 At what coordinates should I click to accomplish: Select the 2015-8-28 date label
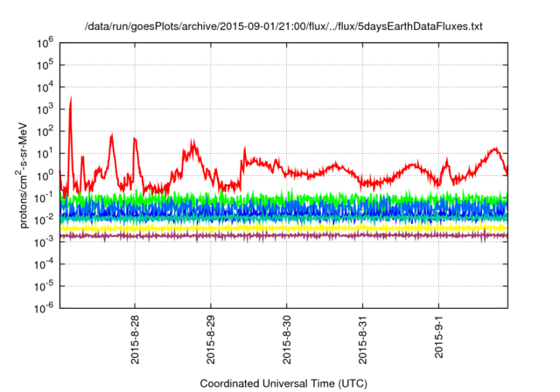tap(135, 339)
